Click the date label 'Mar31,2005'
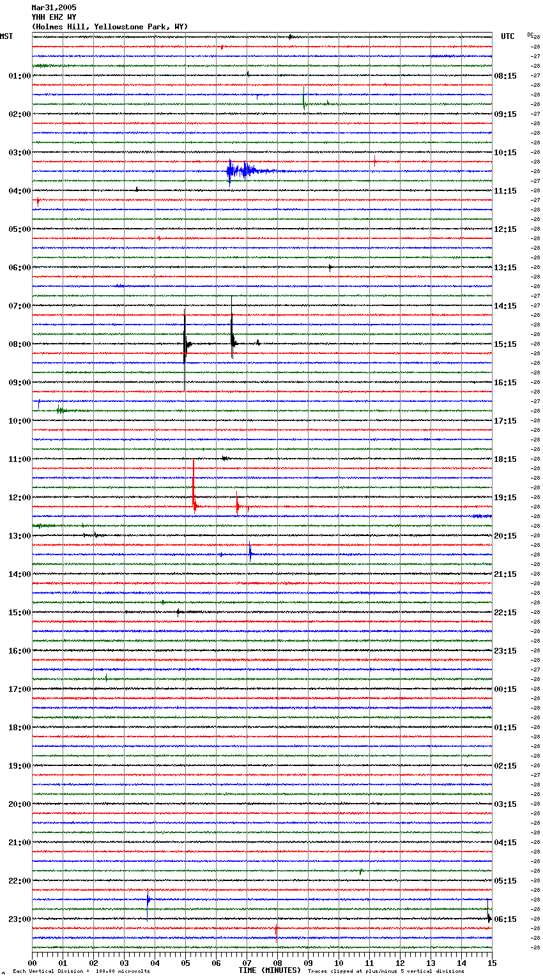Screen dimensions: 543x980 tap(54, 8)
